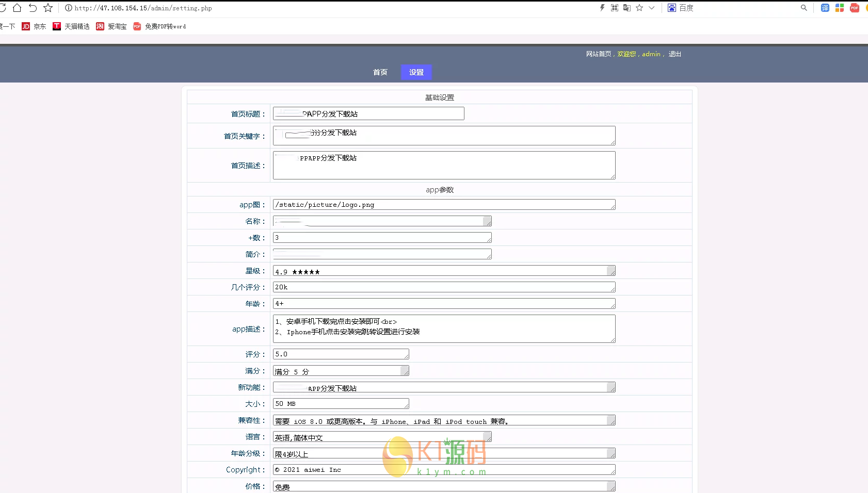Click the 首页描述 textarea
The image size is (868, 493).
pos(444,166)
